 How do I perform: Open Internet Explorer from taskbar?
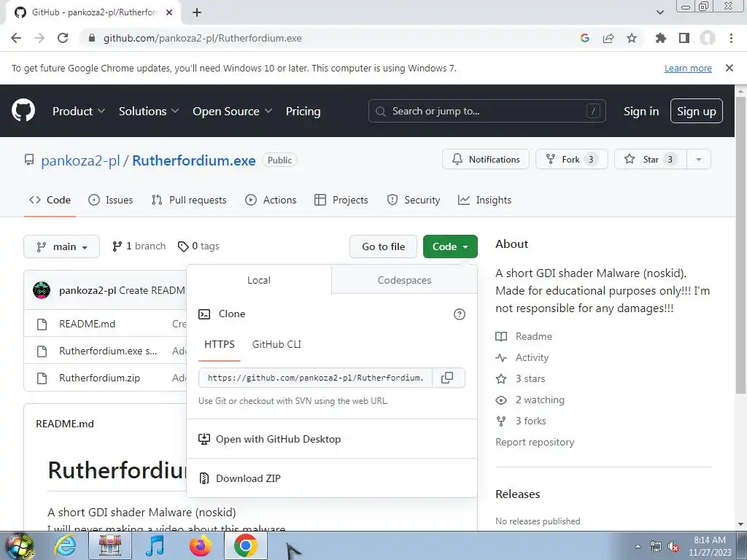pyautogui.click(x=65, y=545)
